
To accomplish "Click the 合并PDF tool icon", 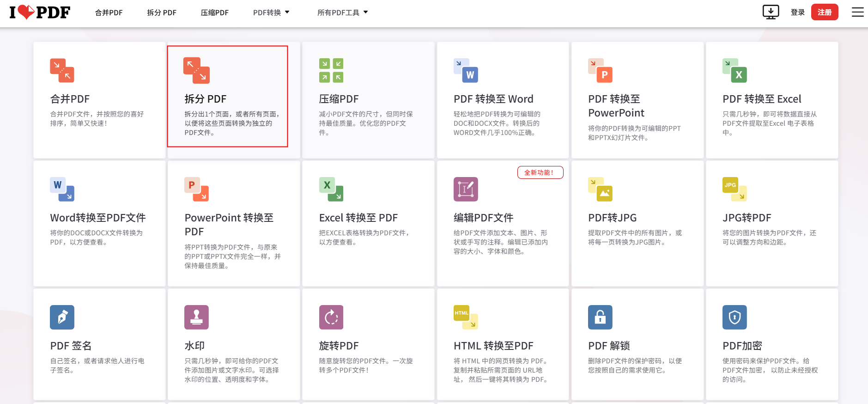I will (x=62, y=71).
